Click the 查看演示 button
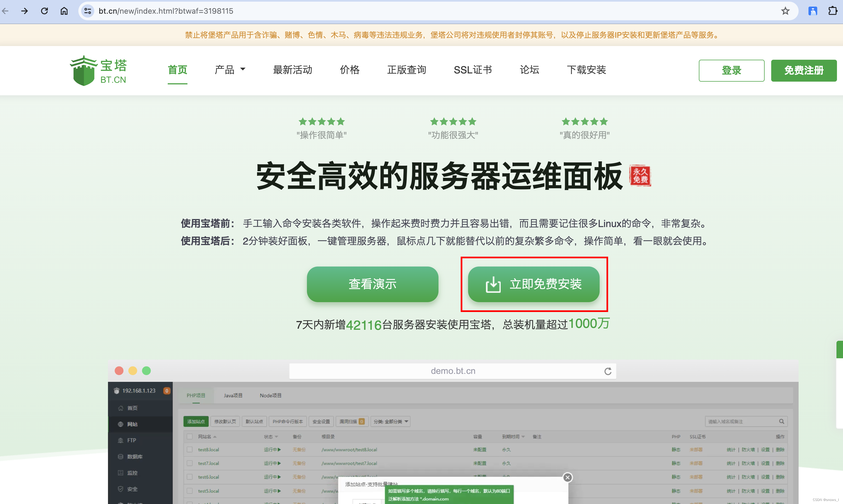 pyautogui.click(x=372, y=284)
